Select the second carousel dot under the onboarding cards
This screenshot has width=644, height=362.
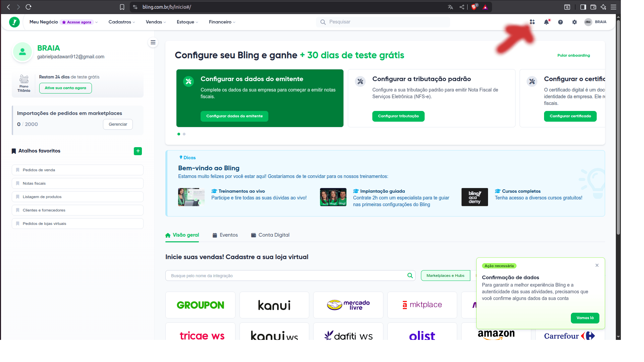tap(184, 134)
